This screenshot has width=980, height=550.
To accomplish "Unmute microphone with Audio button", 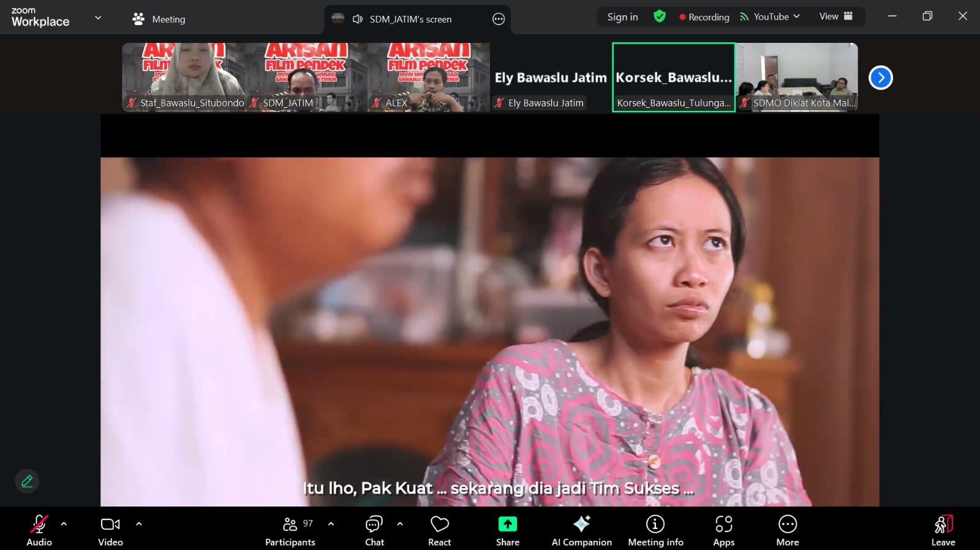I will [x=39, y=530].
